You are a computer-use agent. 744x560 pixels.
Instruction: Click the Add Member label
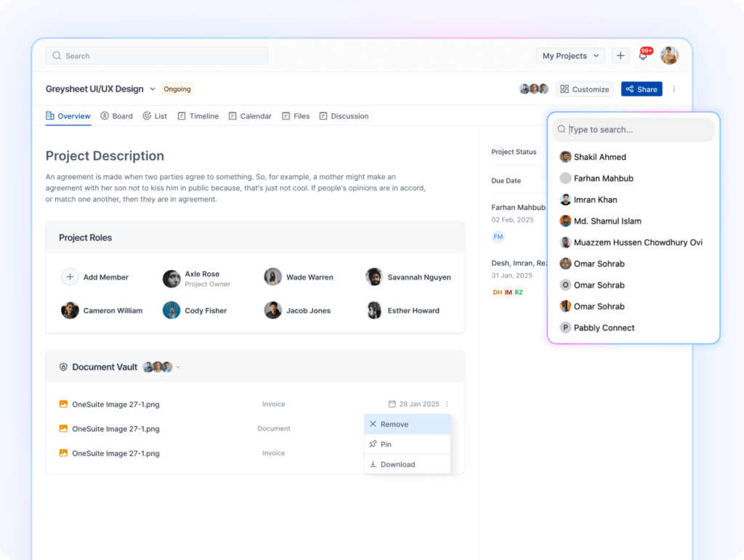[106, 277]
